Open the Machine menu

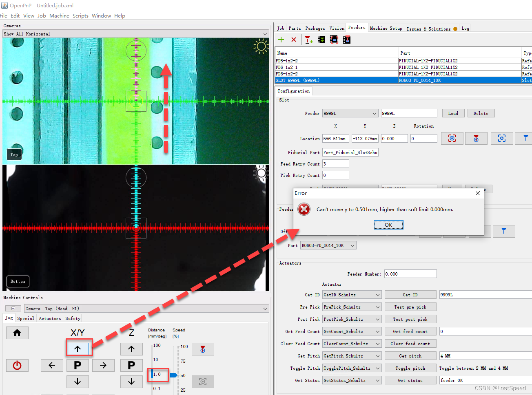pyautogui.click(x=59, y=16)
